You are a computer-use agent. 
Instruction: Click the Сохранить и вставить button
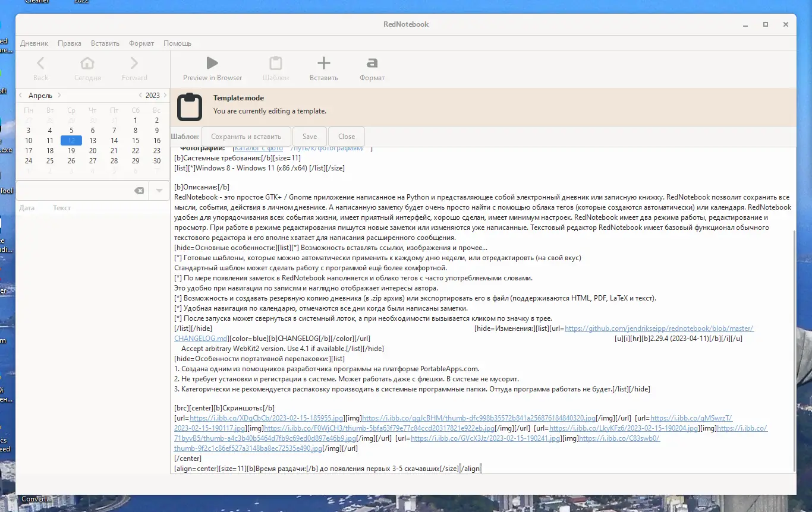246,136
